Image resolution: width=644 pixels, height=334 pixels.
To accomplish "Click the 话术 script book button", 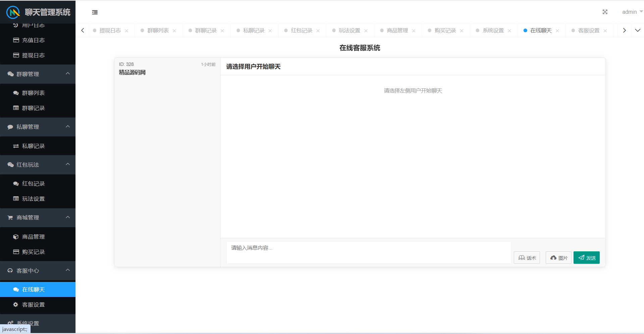I will click(527, 258).
